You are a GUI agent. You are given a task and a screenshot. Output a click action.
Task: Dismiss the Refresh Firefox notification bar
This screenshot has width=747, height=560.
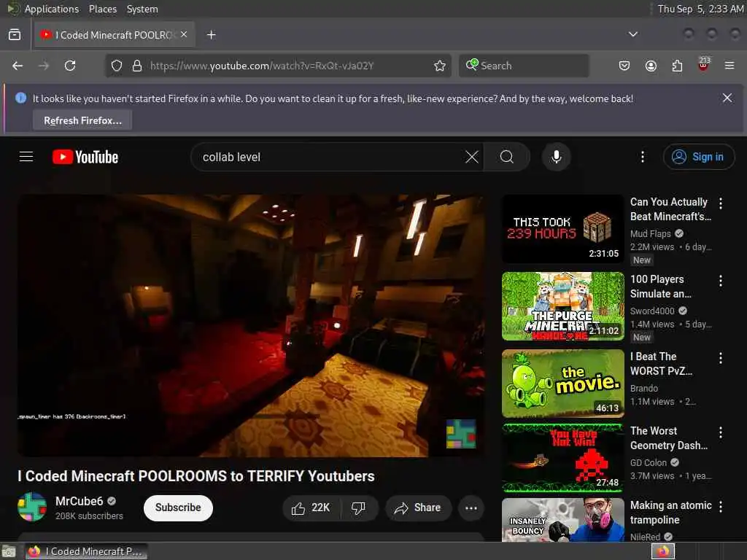(x=727, y=98)
